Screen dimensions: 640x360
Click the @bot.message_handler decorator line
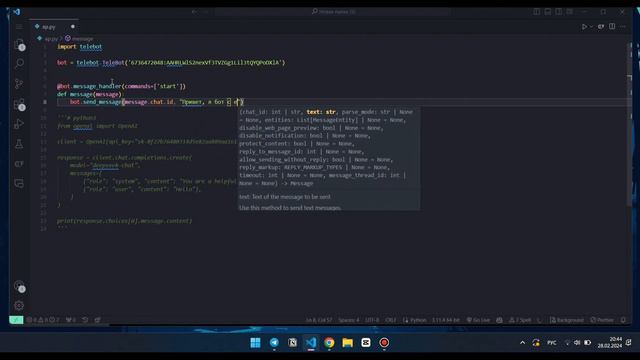coord(121,86)
